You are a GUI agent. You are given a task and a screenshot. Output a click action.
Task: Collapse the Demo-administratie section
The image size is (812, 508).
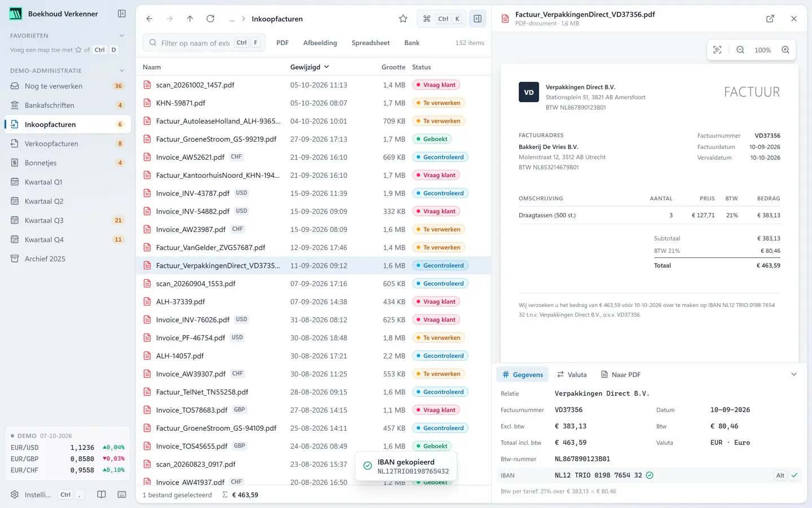click(122, 71)
